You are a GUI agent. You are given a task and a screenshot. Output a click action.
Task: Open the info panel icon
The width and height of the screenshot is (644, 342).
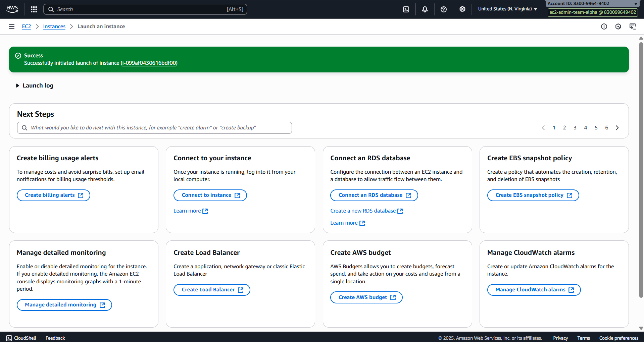tap(604, 26)
